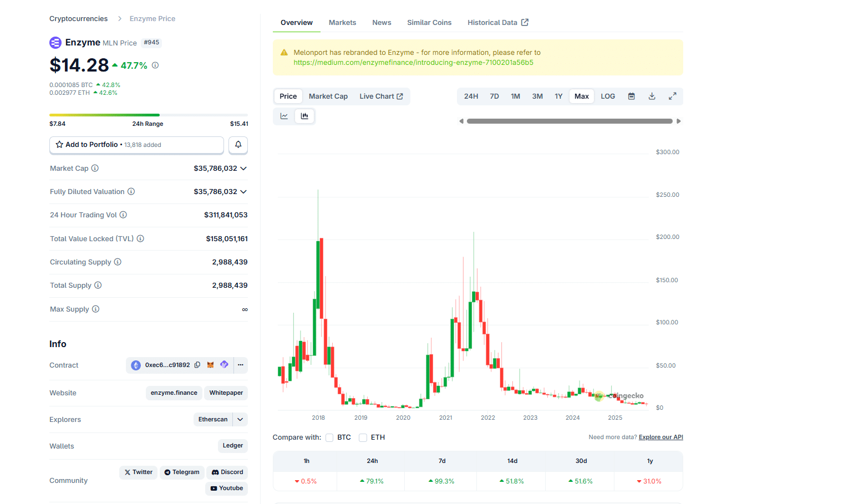Follow the Explore our API link
This screenshot has height=504, width=854.
660,437
